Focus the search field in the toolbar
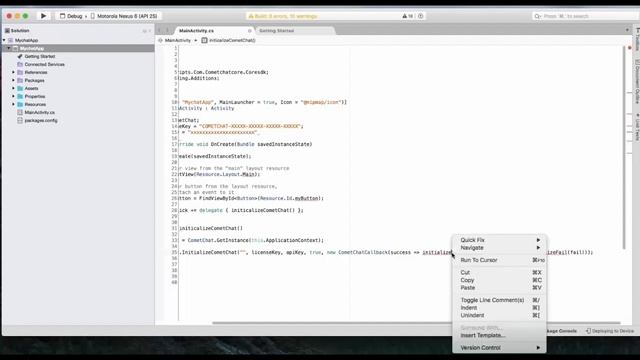 click(x=584, y=16)
